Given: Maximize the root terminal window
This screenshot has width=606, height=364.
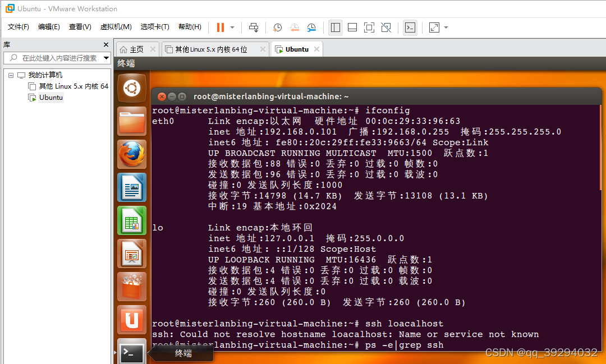Looking at the screenshot, I should tap(182, 96).
